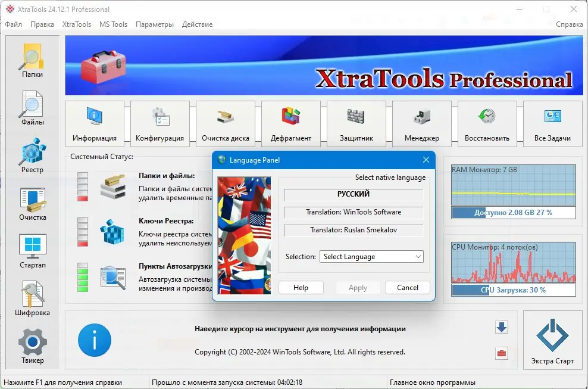Click the Восстановить restore point tool

click(x=487, y=124)
